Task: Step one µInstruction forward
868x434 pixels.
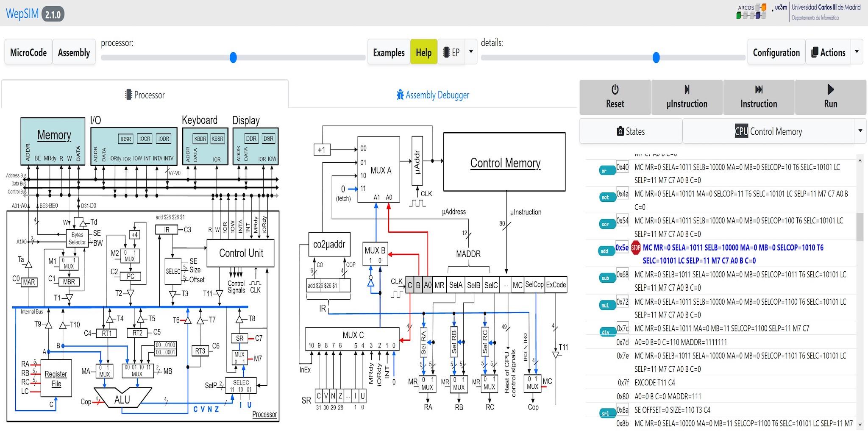Action: [x=687, y=97]
